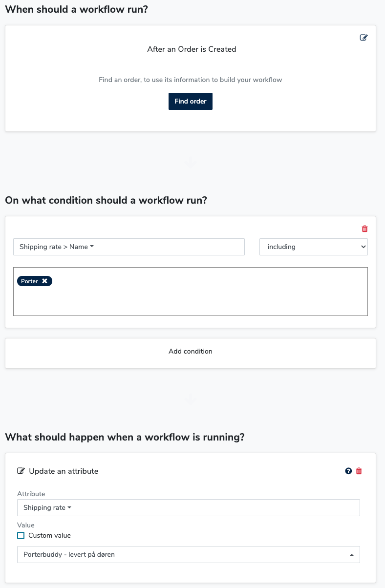Open the Shipping rate > Name dropdown

point(129,247)
